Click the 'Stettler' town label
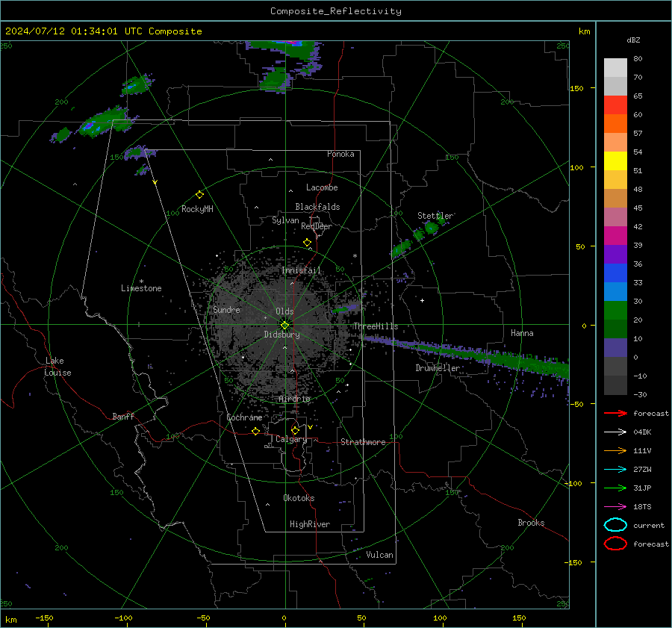Image resolution: width=672 pixels, height=628 pixels. (435, 216)
